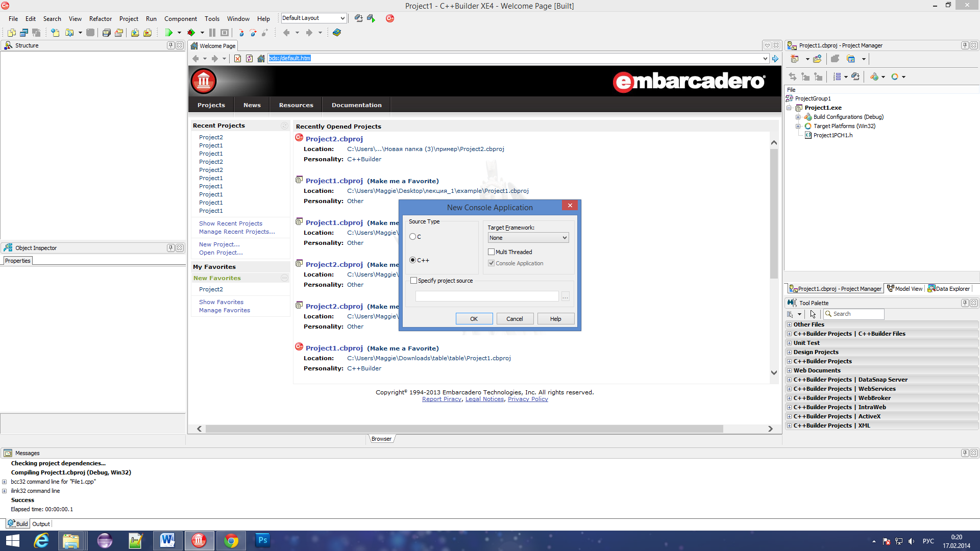
Task: Click the Pause toolbar icon
Action: tap(212, 33)
